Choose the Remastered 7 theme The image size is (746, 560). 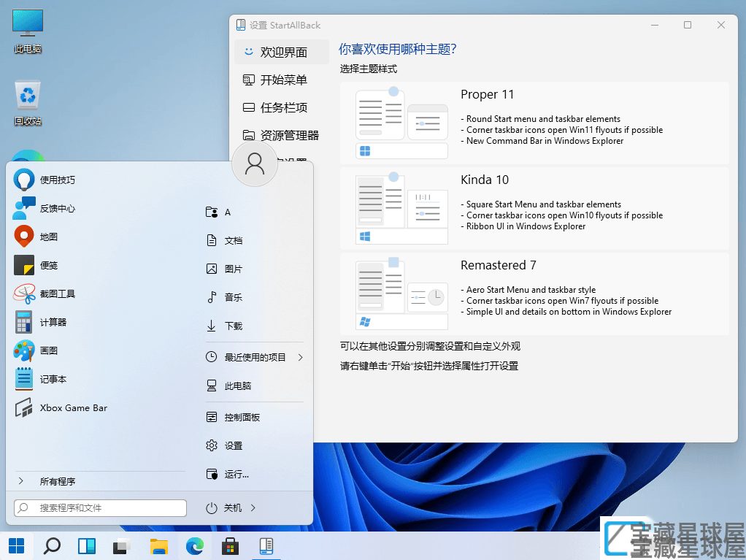534,294
